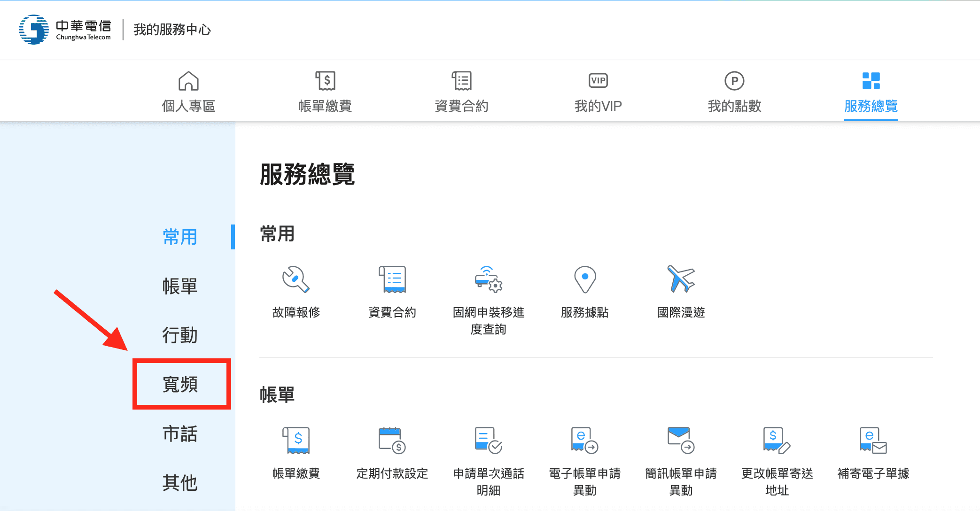
Task: Click the Chunghwa Telecom logo
Action: (65, 30)
